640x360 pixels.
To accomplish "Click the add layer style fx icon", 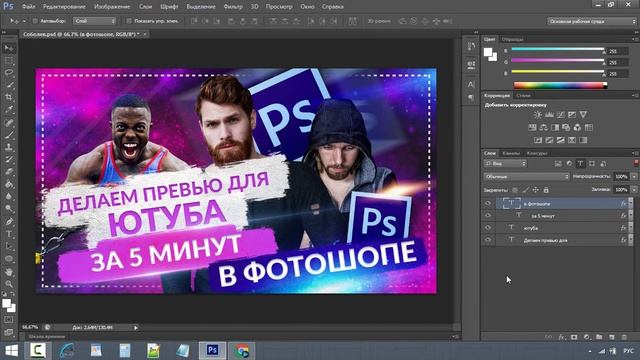I will click(562, 337).
